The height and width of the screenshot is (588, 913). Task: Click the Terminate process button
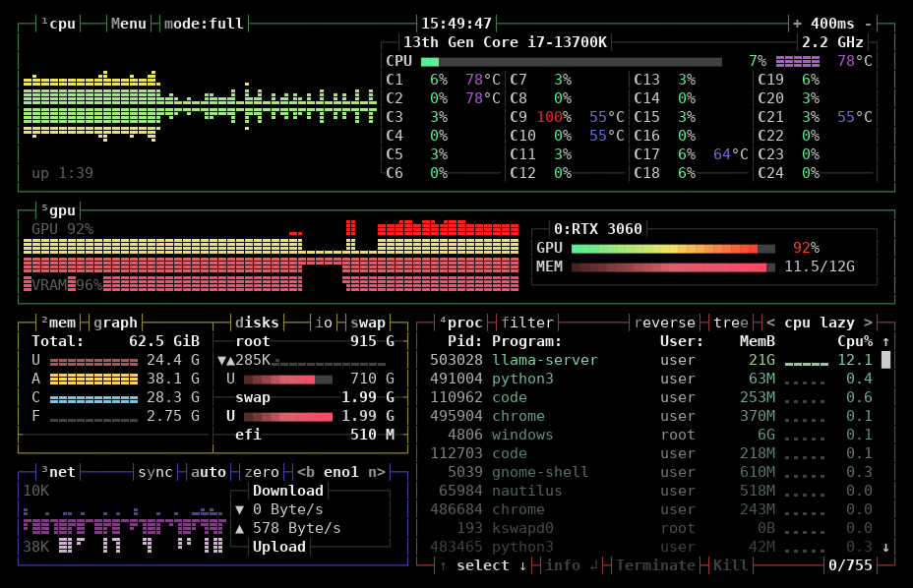click(x=655, y=566)
